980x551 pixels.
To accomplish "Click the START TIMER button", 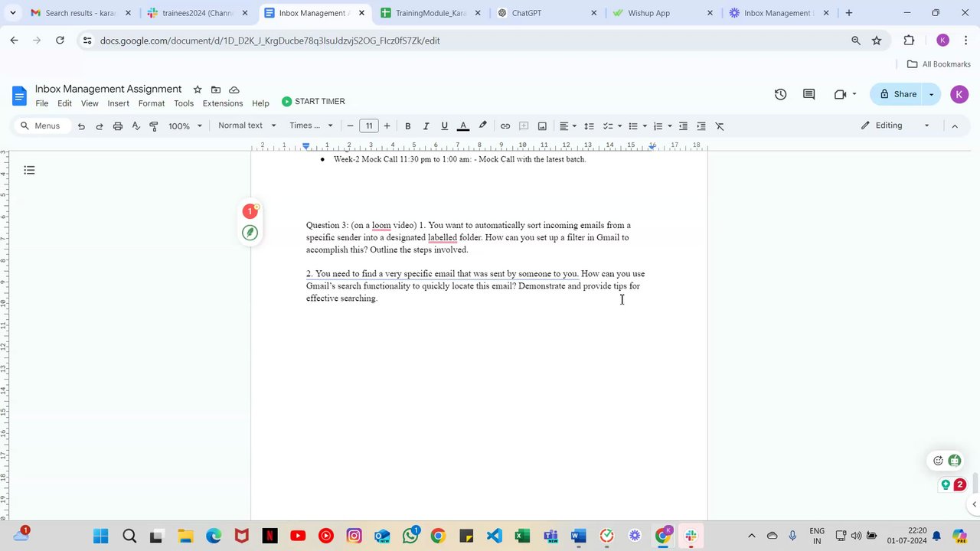I will click(313, 101).
